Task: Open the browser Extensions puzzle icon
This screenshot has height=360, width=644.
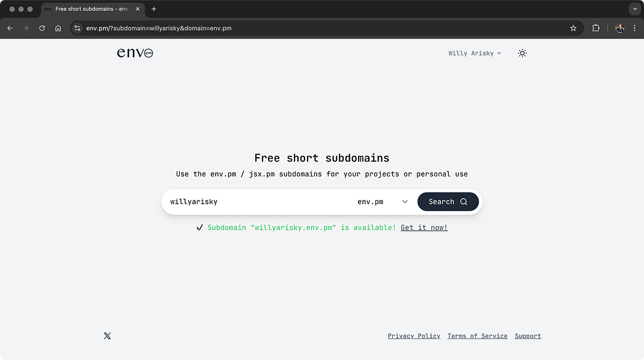Action: tap(595, 28)
